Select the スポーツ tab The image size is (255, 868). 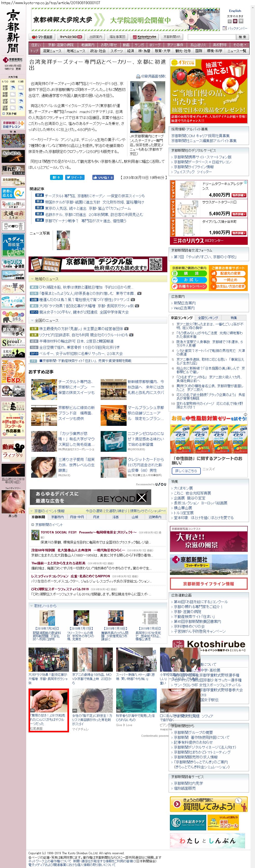(x=116, y=51)
